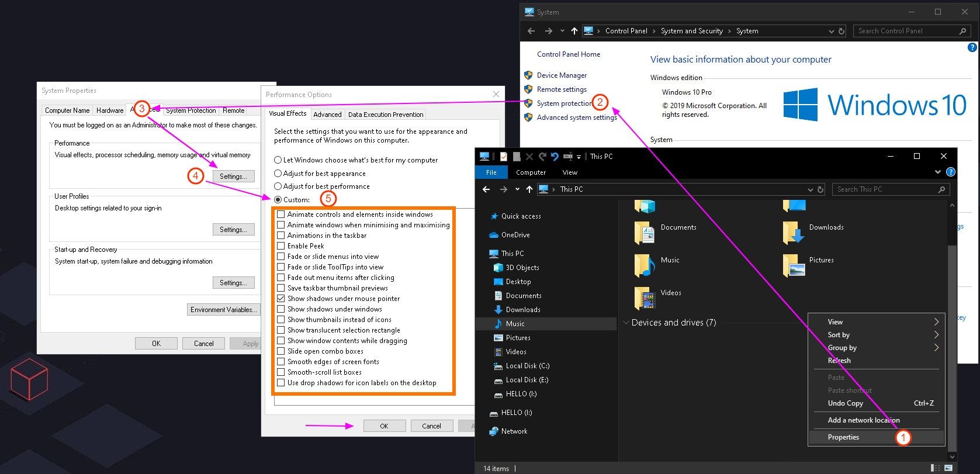980x474 pixels.
Task: Click blue Undo arrow in This PC quick toolbar
Action: pos(555,156)
